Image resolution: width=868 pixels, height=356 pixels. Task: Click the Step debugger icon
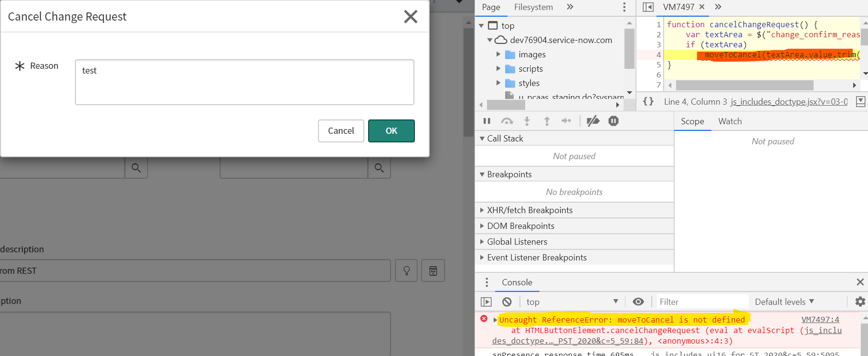pos(566,121)
